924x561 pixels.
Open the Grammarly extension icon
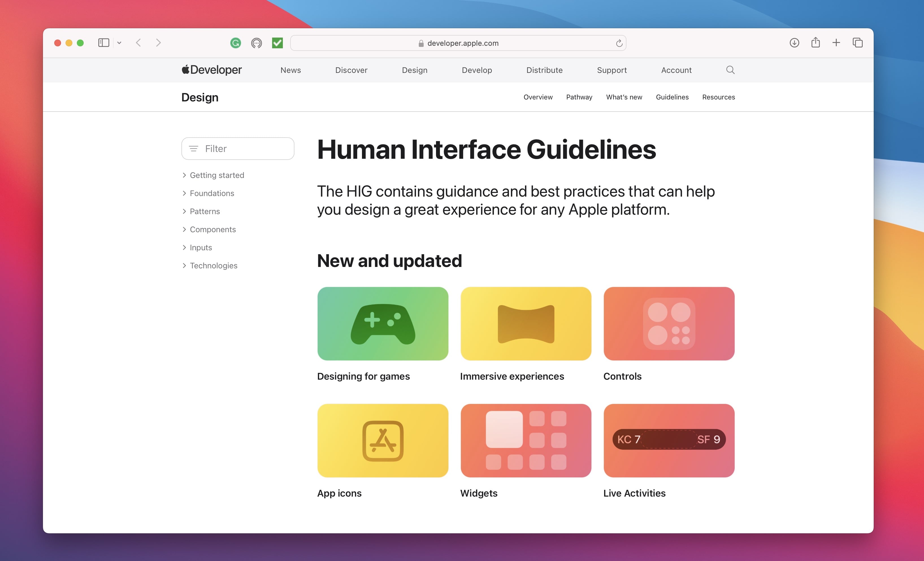tap(235, 43)
